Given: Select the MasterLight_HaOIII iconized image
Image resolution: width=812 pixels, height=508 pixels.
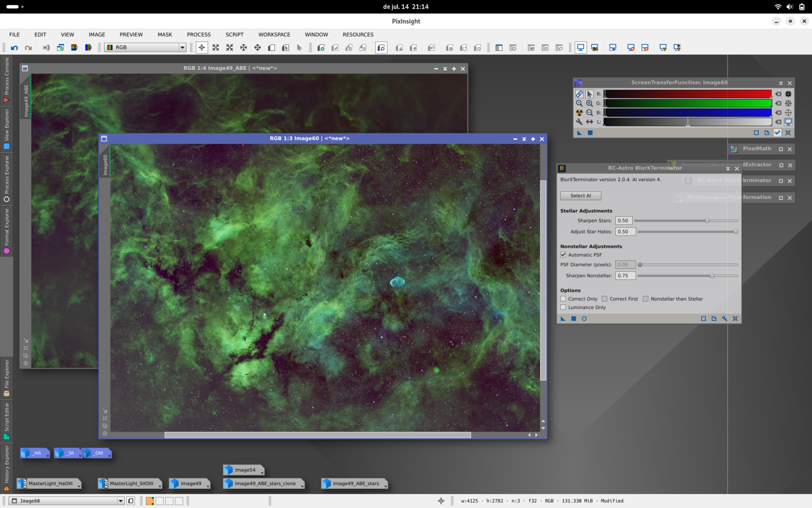Looking at the screenshot, I should click(x=49, y=484).
